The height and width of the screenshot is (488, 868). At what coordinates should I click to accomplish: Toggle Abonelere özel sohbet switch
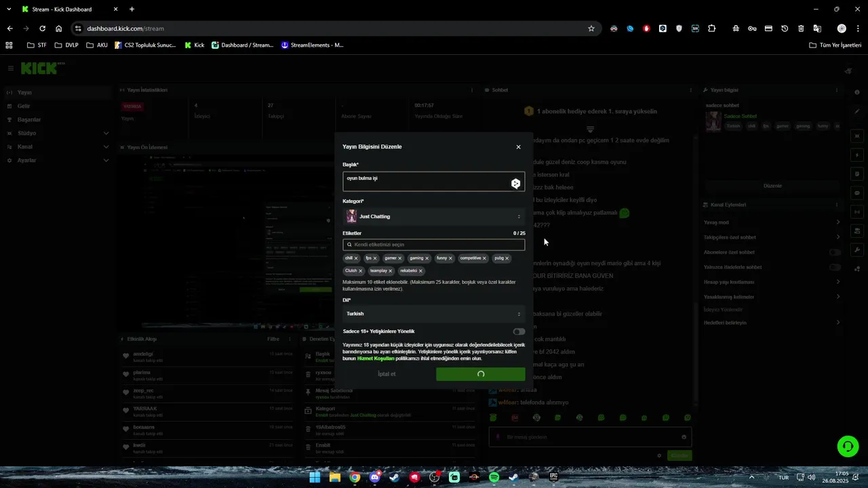tap(835, 252)
